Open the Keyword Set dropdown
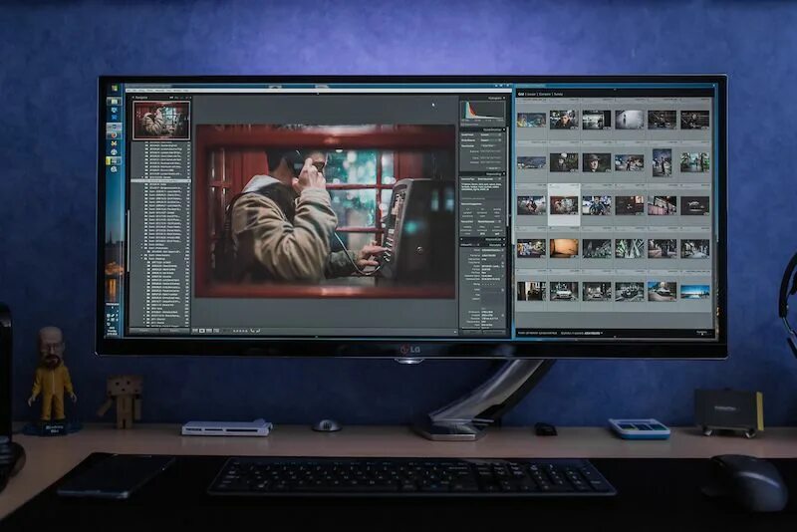The width and height of the screenshot is (797, 532). [x=489, y=221]
